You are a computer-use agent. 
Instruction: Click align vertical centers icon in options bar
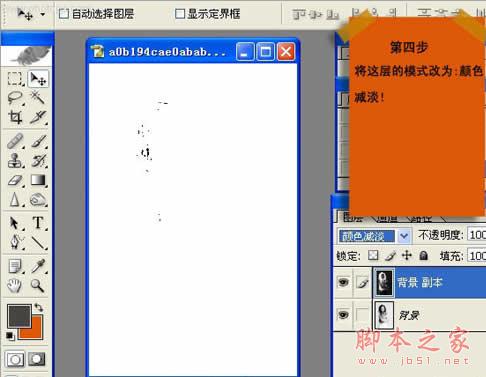316,14
